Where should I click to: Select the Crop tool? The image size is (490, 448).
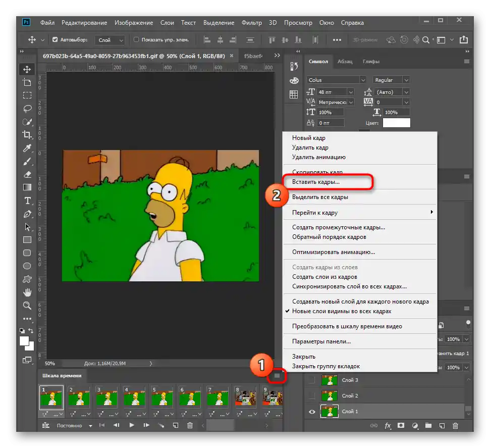click(x=27, y=134)
